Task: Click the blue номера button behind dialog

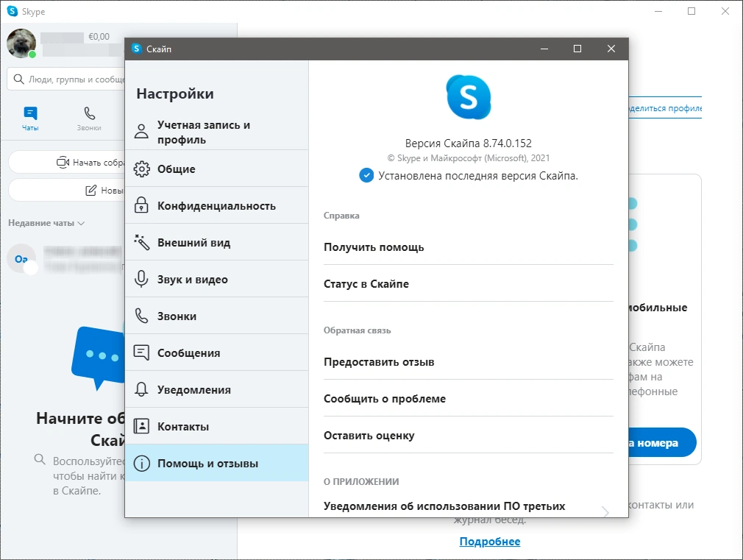Action: (x=662, y=442)
